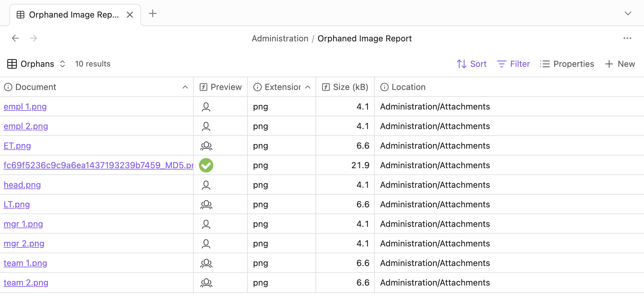Click the forward navigation arrow
Screen dimensions: 644x296
[x=34, y=38]
